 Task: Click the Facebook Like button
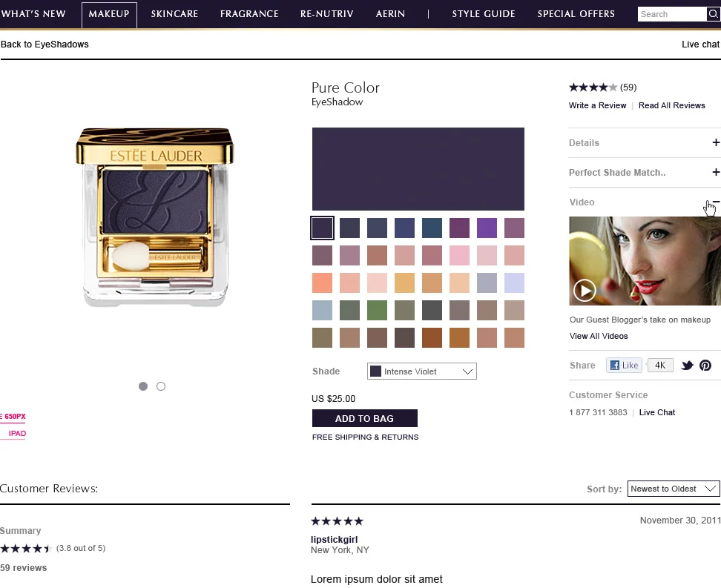coord(624,365)
